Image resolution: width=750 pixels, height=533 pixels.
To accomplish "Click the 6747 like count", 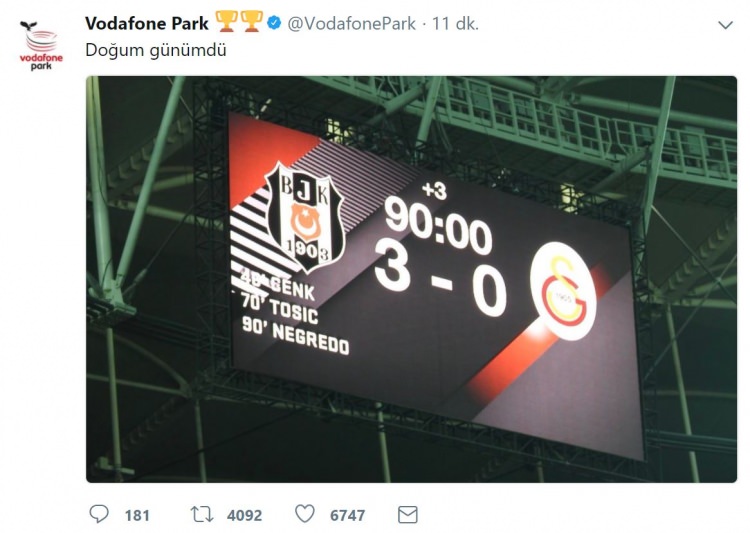I will tap(347, 516).
